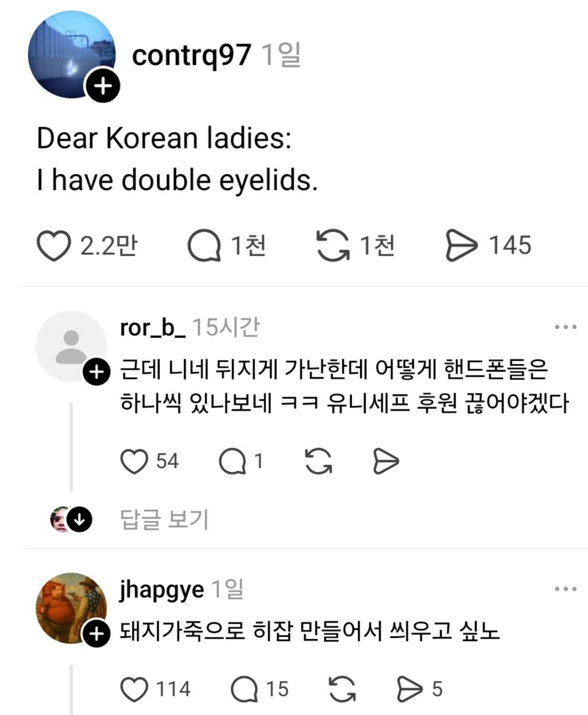588x715 pixels.
Task: Follow jhapgye via the plus badge
Action: (x=96, y=634)
